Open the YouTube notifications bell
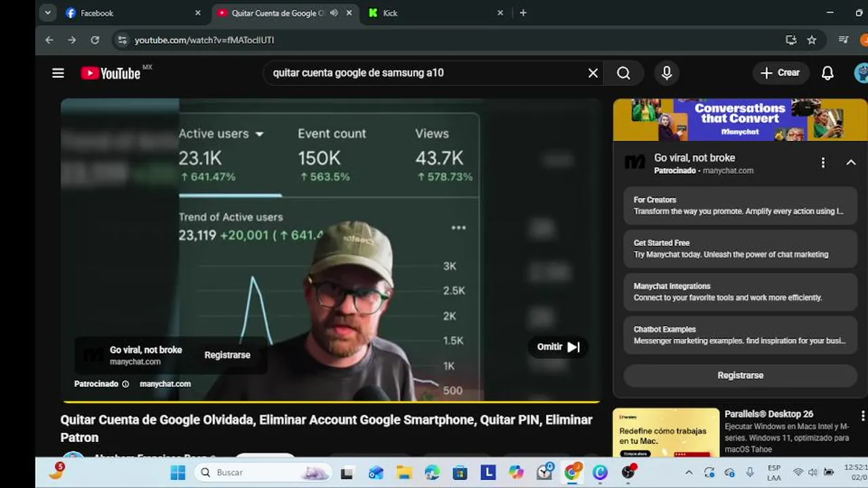 (x=827, y=73)
